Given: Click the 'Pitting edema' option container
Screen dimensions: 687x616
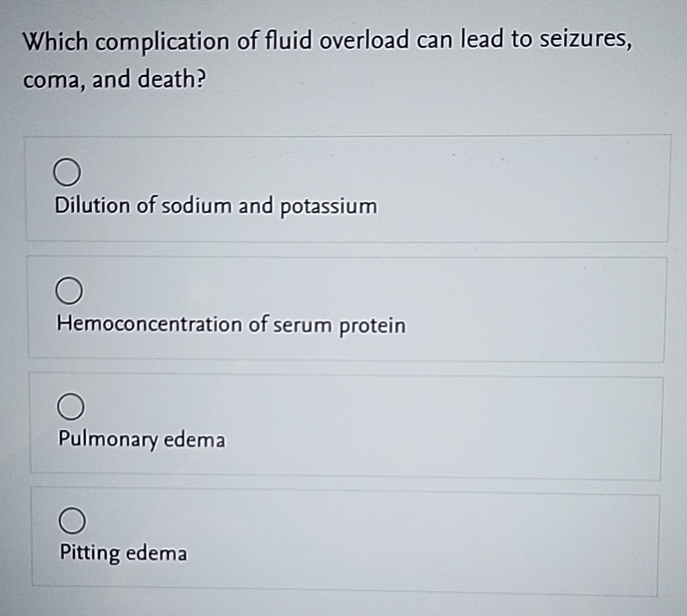Looking at the screenshot, I should (345, 537).
